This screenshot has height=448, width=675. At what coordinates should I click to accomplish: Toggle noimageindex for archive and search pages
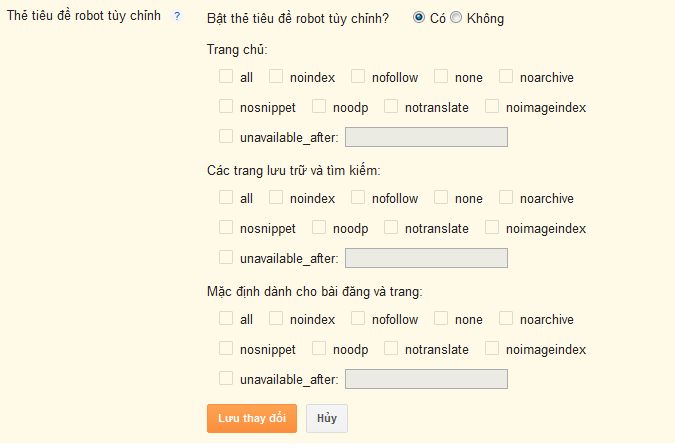(x=492, y=227)
